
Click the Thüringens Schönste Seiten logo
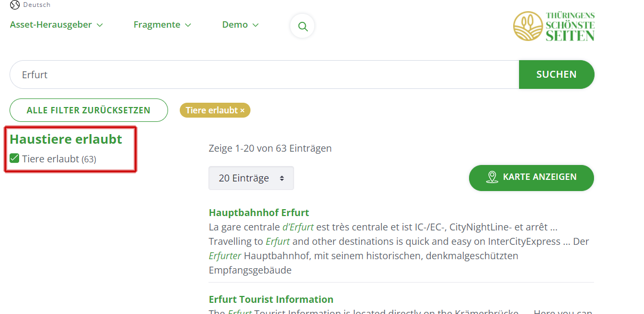tap(554, 26)
